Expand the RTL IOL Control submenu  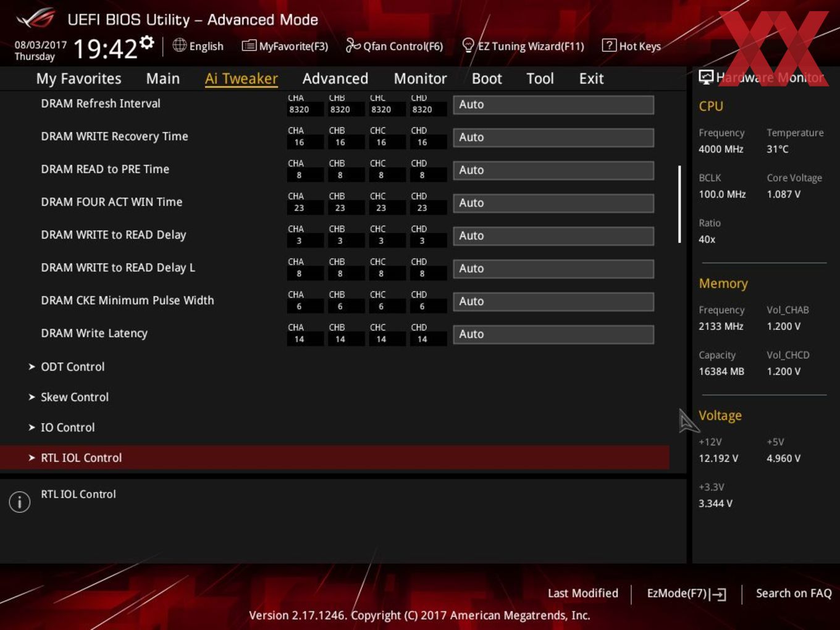334,458
